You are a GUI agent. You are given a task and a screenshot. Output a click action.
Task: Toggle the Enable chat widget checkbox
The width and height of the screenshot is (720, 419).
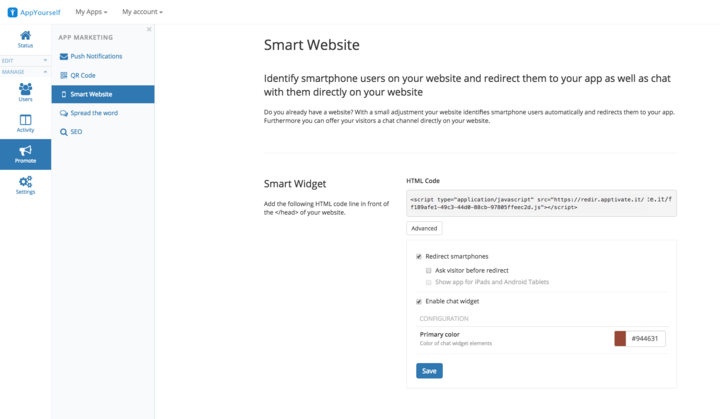pyautogui.click(x=419, y=301)
